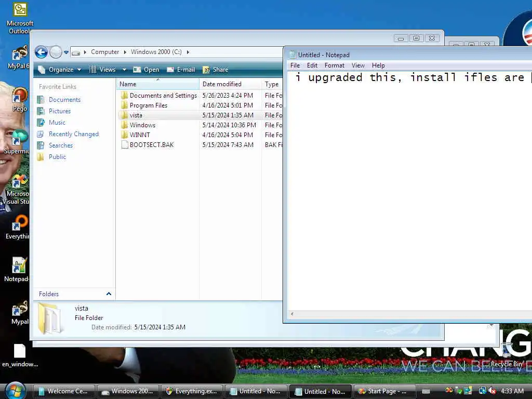532x399 pixels.
Task: Sort by the Type column header
Action: (272, 84)
